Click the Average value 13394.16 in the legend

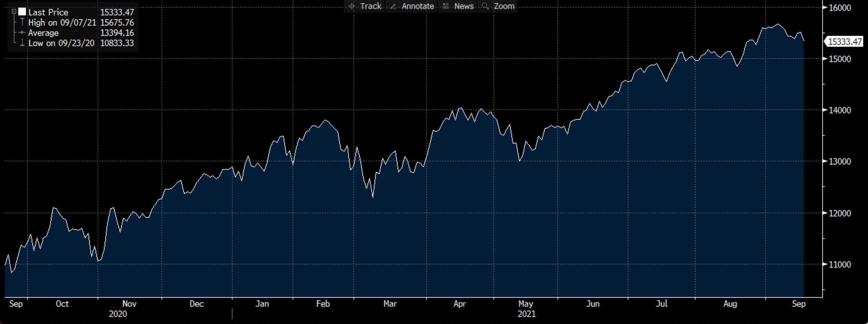(117, 32)
